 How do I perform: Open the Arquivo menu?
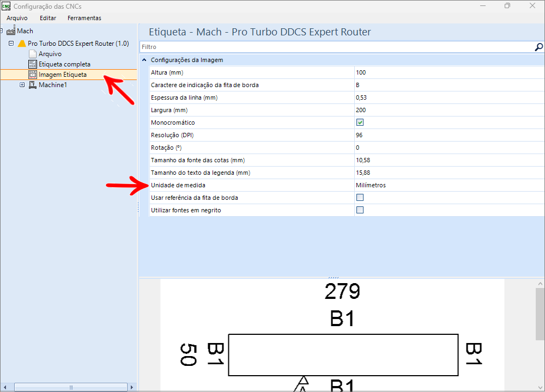(x=17, y=18)
